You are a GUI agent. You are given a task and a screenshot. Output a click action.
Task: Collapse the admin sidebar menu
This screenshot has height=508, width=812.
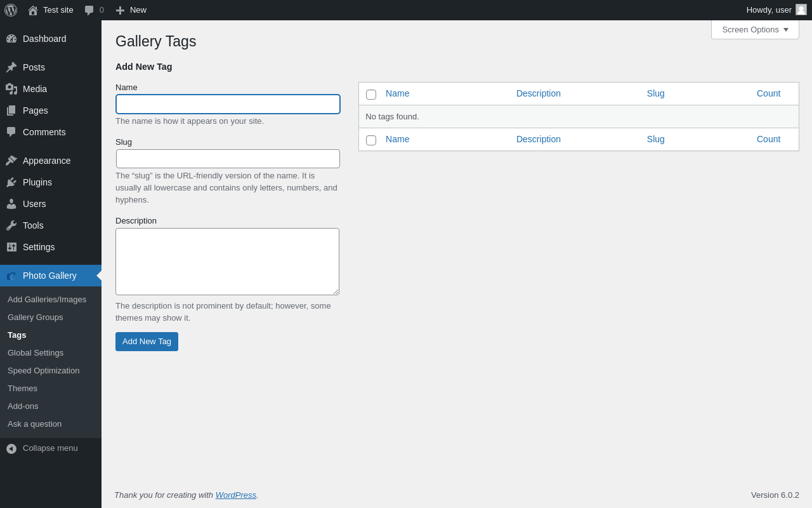tap(42, 448)
